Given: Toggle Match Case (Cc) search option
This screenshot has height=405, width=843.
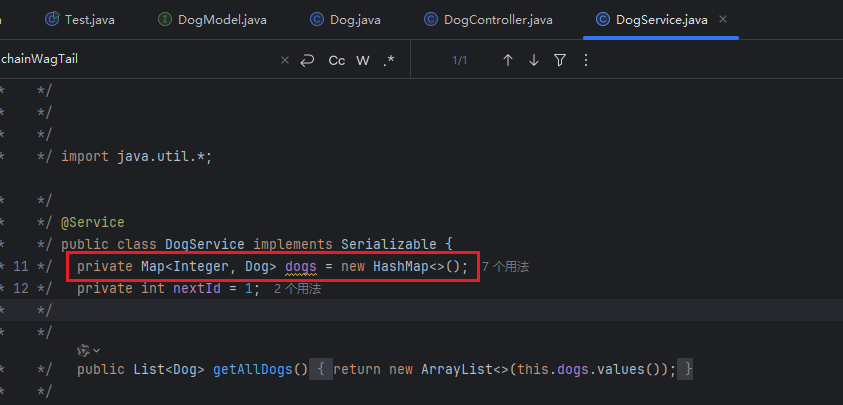Looking at the screenshot, I should [337, 60].
